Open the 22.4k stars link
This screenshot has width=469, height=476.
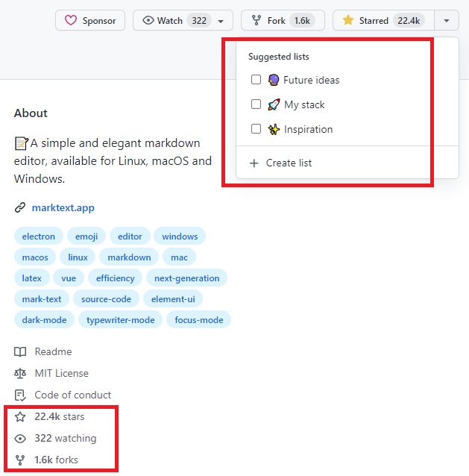click(59, 416)
